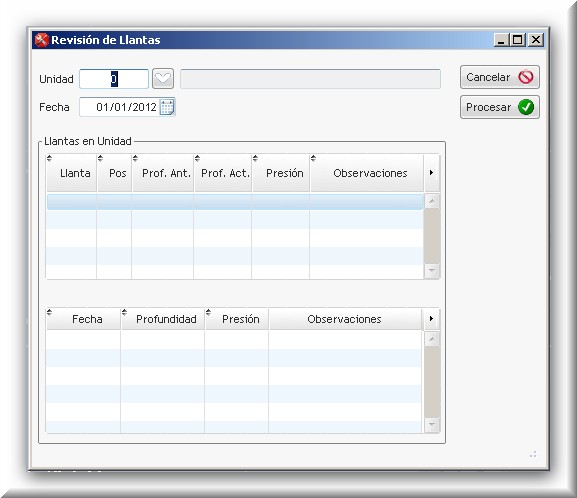
Task: Open the calendar picker next to Fecha
Action: pos(167,107)
